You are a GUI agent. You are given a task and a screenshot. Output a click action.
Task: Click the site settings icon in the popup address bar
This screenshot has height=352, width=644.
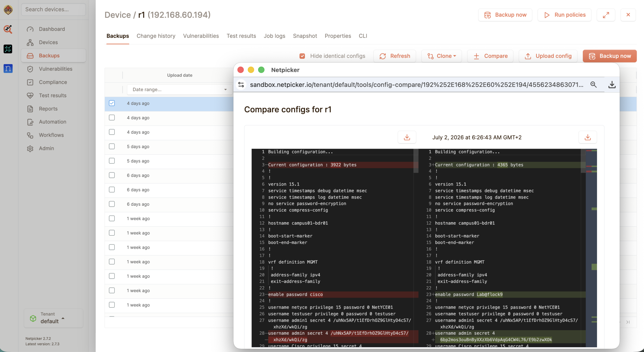click(x=241, y=85)
